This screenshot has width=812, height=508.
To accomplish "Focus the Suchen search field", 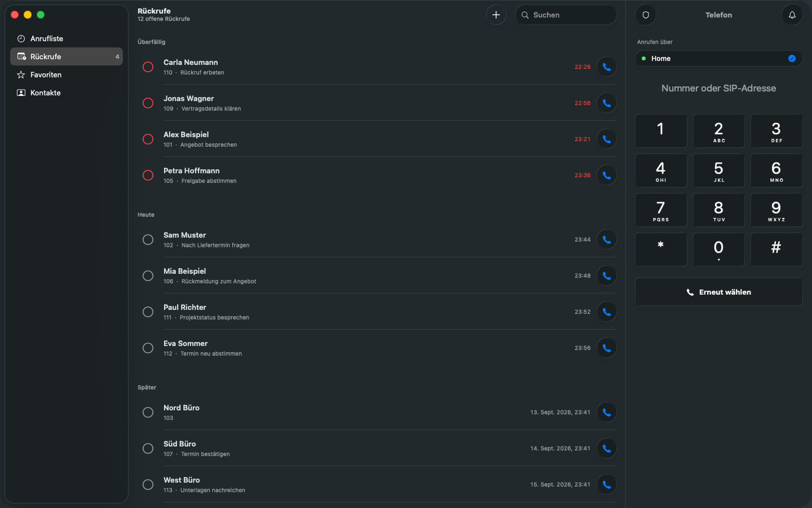I will click(566, 15).
